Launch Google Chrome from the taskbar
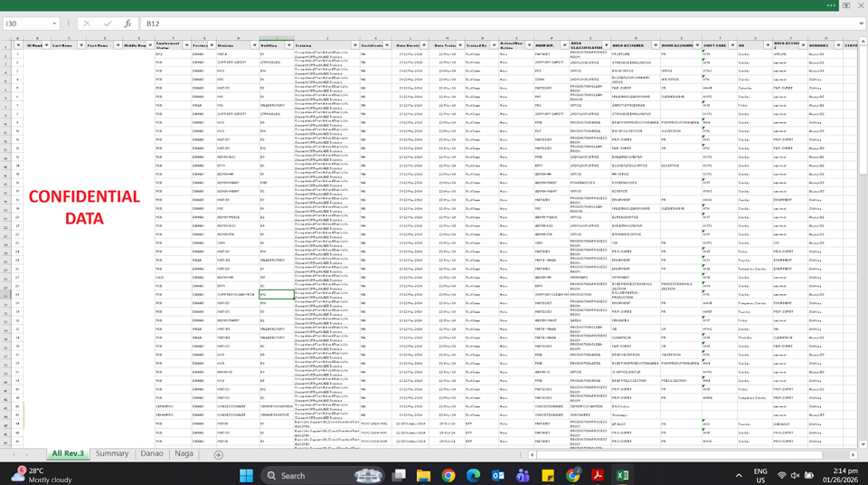The height and width of the screenshot is (485, 868). click(x=448, y=475)
